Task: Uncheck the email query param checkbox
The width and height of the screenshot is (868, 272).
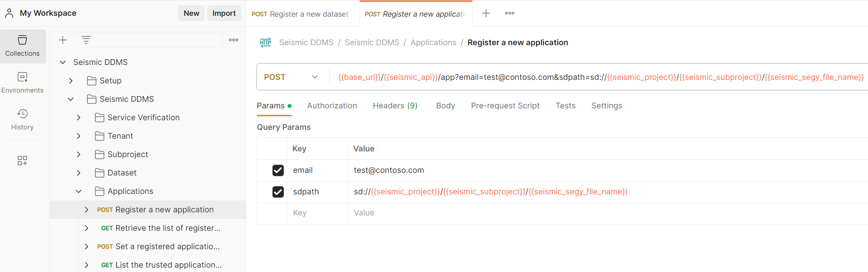Action: [278, 170]
